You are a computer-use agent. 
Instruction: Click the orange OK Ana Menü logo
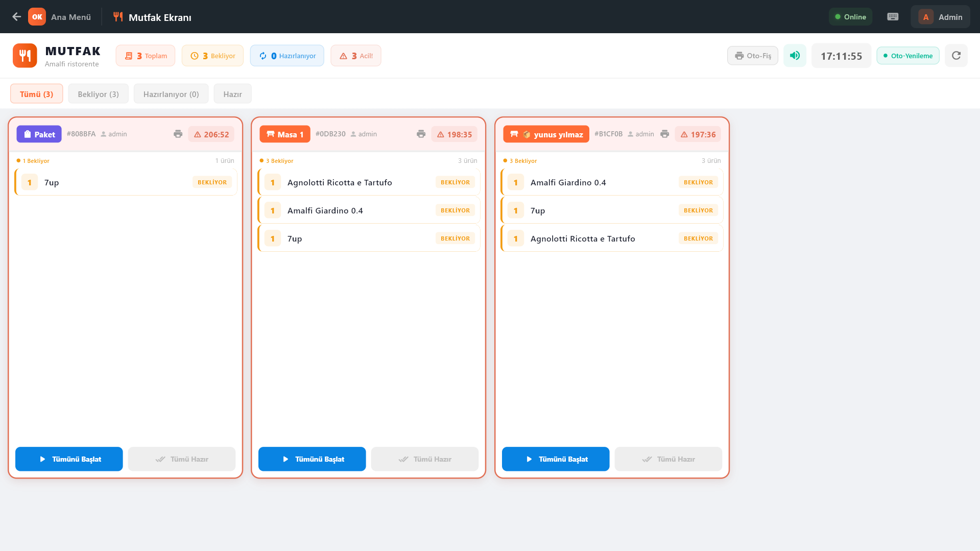[x=37, y=17]
